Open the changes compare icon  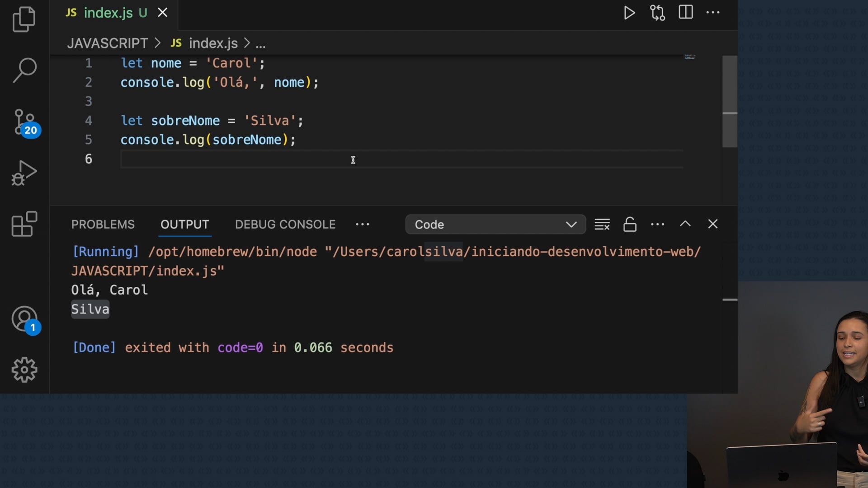(657, 13)
